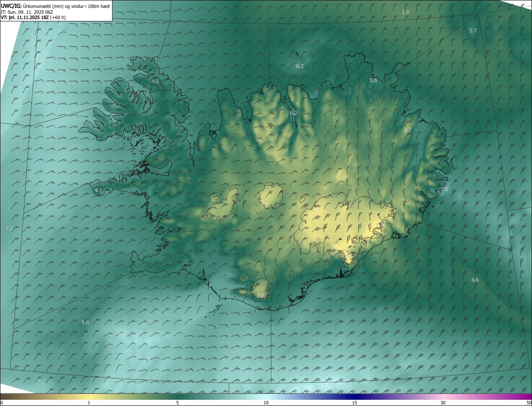Select the initial time text 'IT: Sun. 09. 11. 2025 06Z'
Screen dimensions: 532x406
(27, 12)
